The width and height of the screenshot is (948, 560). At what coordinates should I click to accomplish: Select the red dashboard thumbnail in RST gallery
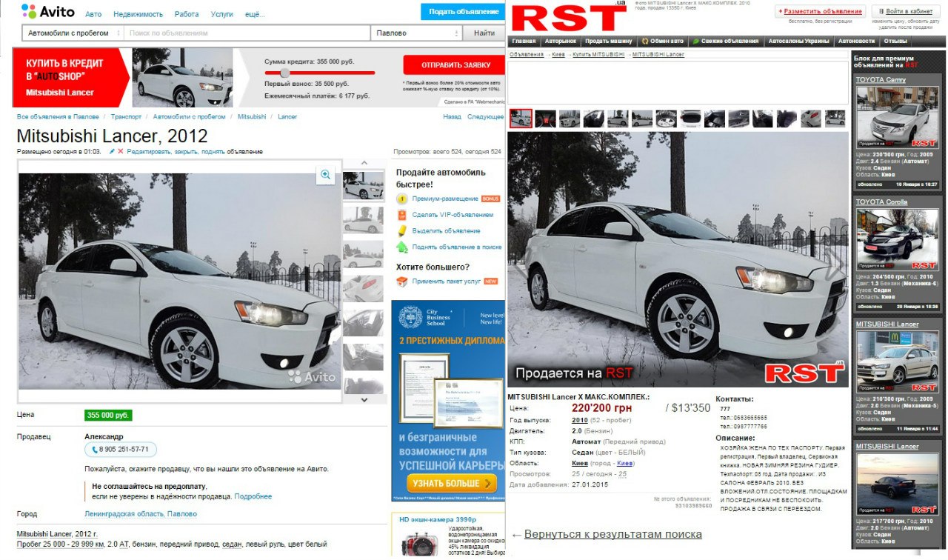pos(545,119)
